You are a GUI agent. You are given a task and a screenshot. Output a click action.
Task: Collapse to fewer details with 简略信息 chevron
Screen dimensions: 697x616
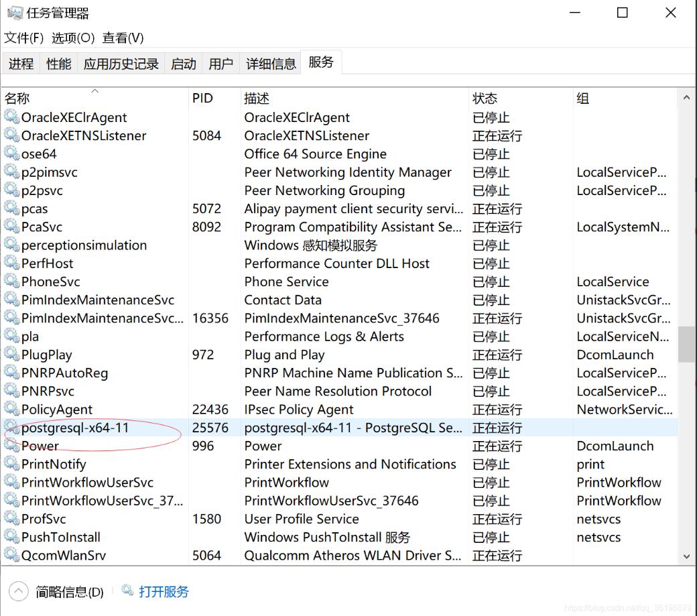[19, 591]
